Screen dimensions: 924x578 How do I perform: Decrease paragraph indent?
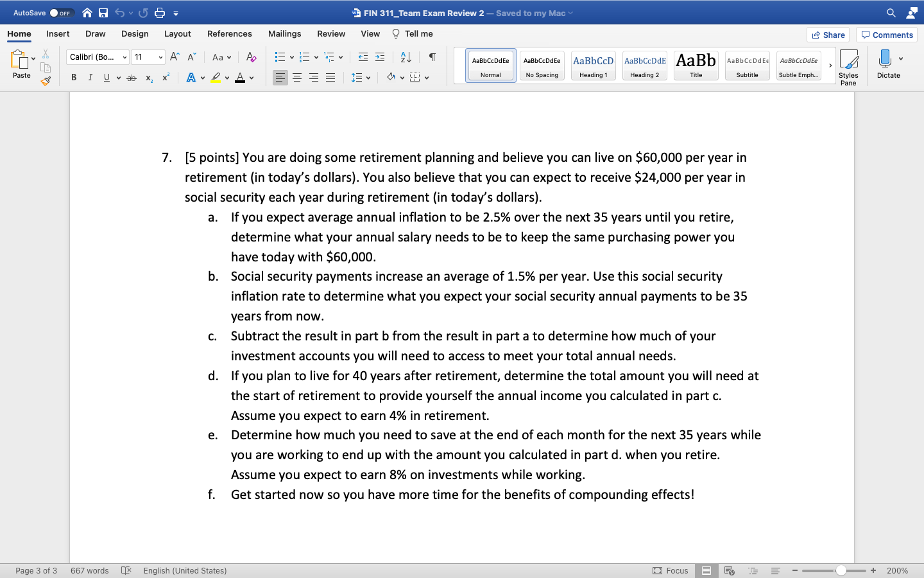coord(363,57)
